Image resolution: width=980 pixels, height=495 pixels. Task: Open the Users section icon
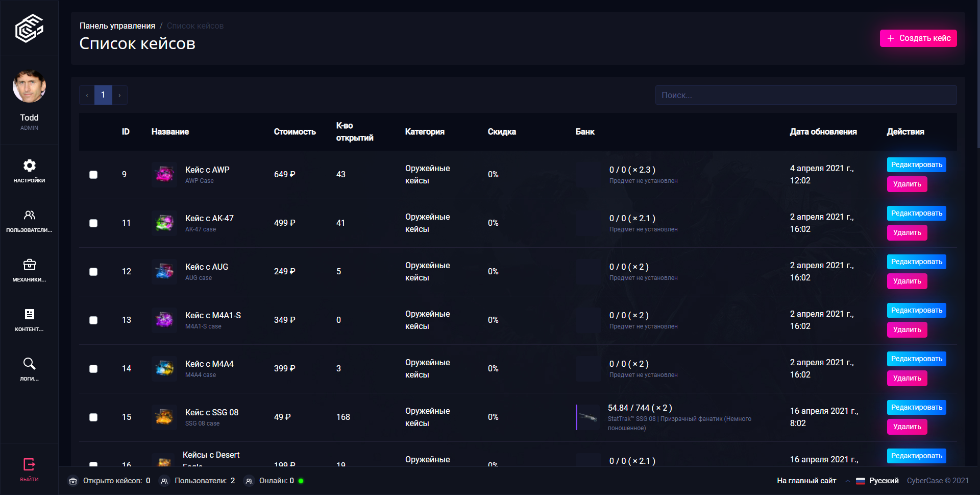tap(29, 215)
